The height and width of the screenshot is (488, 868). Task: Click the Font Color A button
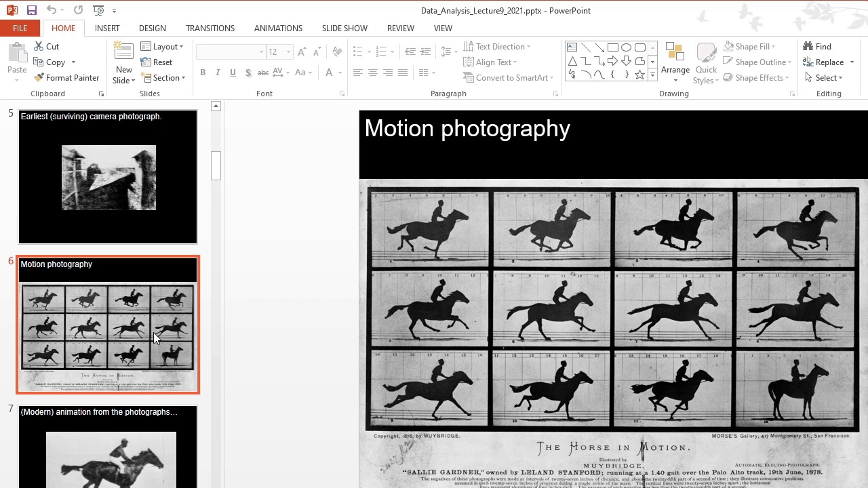[x=329, y=73]
